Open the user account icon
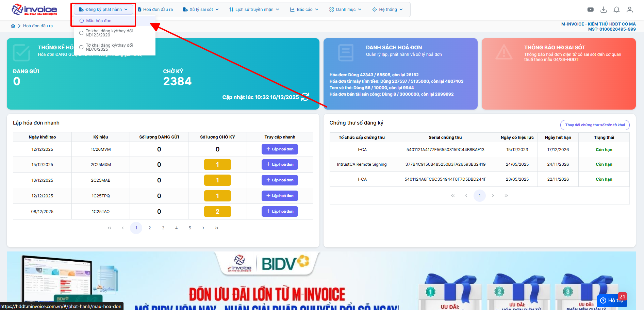The image size is (644, 310). (630, 10)
